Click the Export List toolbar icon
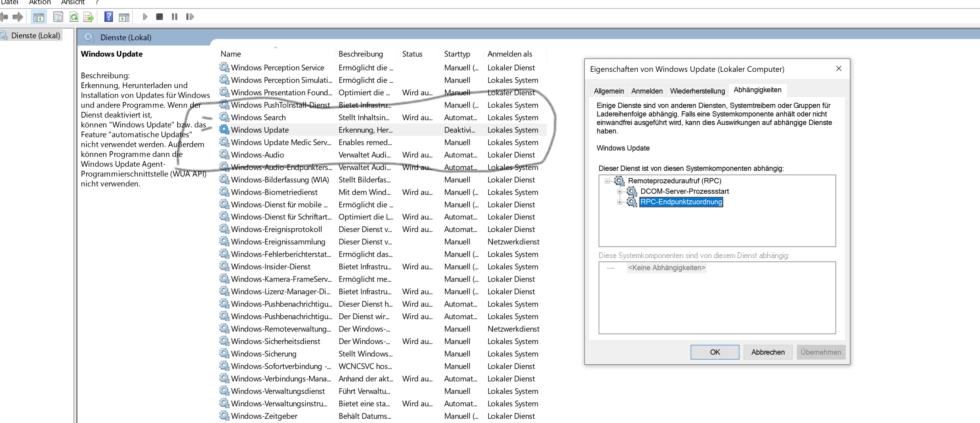This screenshot has height=423, width=980. click(x=88, y=17)
